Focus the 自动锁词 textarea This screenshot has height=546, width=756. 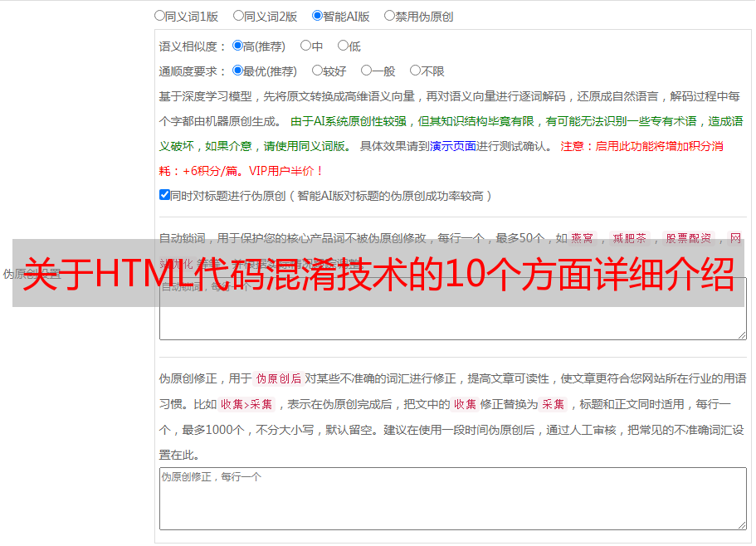pos(453,309)
